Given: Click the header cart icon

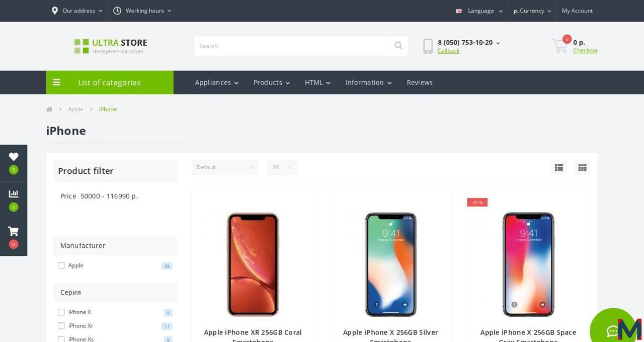Looking at the screenshot, I should [559, 46].
